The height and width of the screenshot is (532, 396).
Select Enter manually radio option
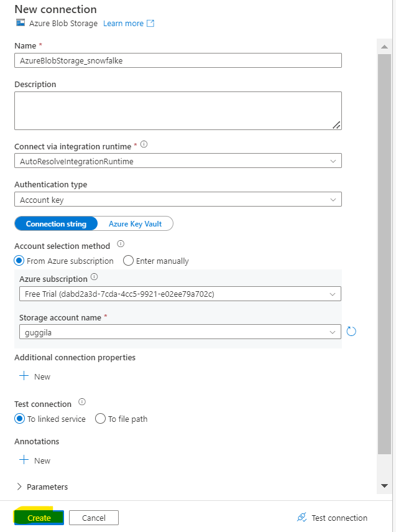click(x=128, y=261)
